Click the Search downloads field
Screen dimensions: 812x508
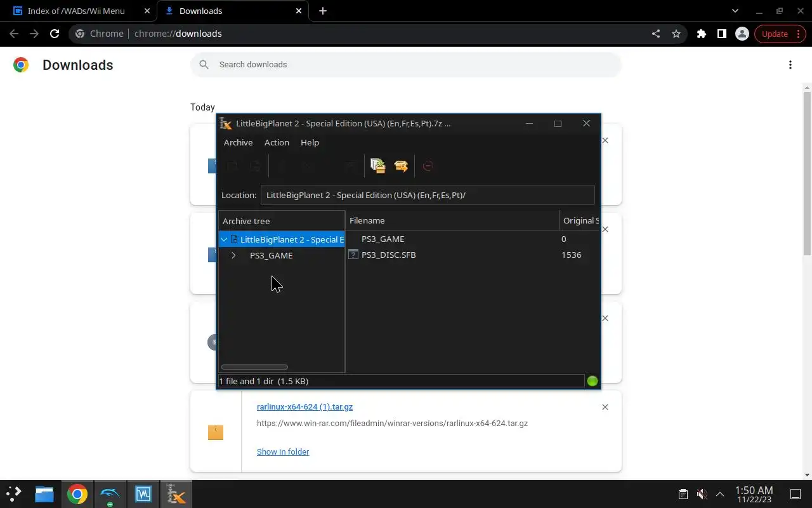click(x=406, y=65)
